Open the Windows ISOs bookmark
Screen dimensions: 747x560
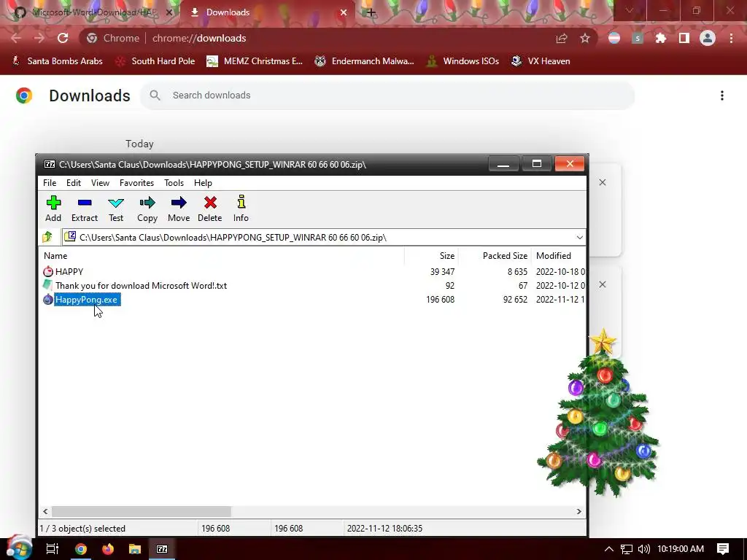coord(462,61)
